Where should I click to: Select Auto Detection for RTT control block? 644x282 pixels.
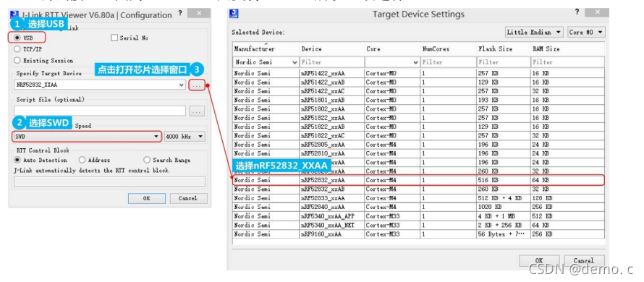click(x=17, y=160)
